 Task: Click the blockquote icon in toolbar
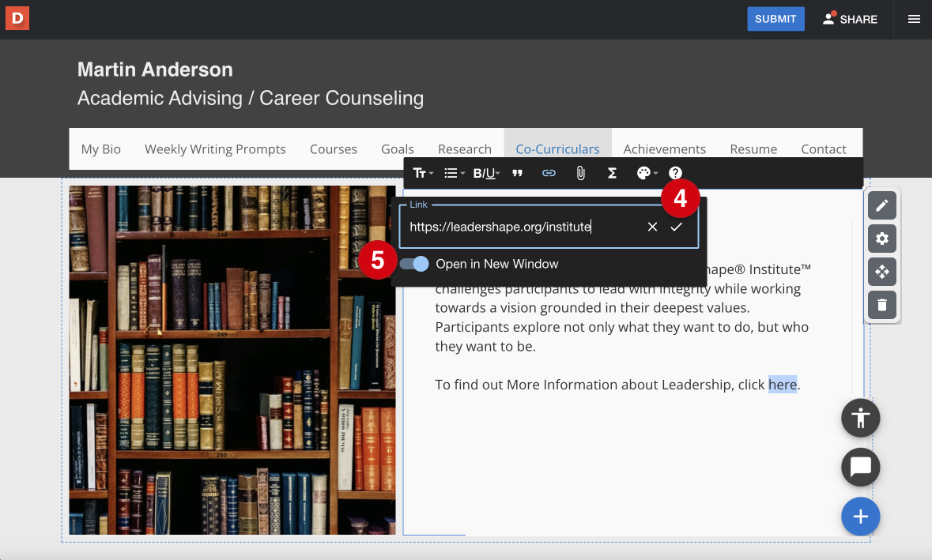517,173
